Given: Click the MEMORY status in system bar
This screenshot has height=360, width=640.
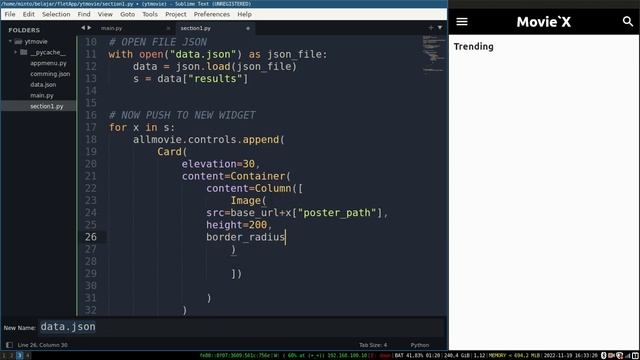Looking at the screenshot, I should point(514,356).
